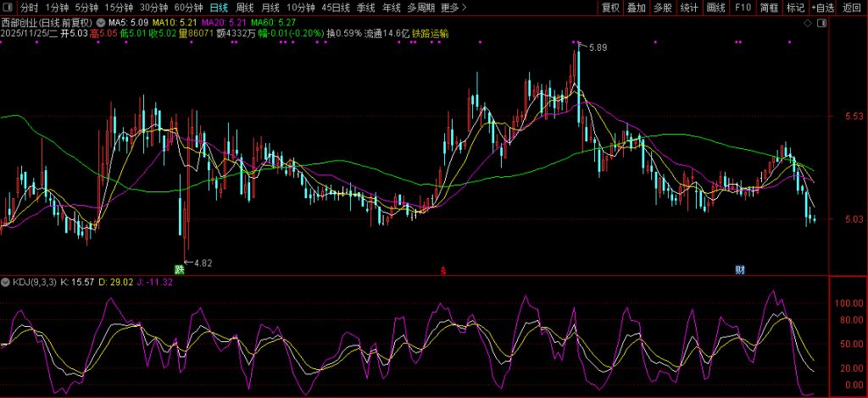Click the yellow D: 29.02 value
The width and height of the screenshot is (868, 398).
point(116,283)
